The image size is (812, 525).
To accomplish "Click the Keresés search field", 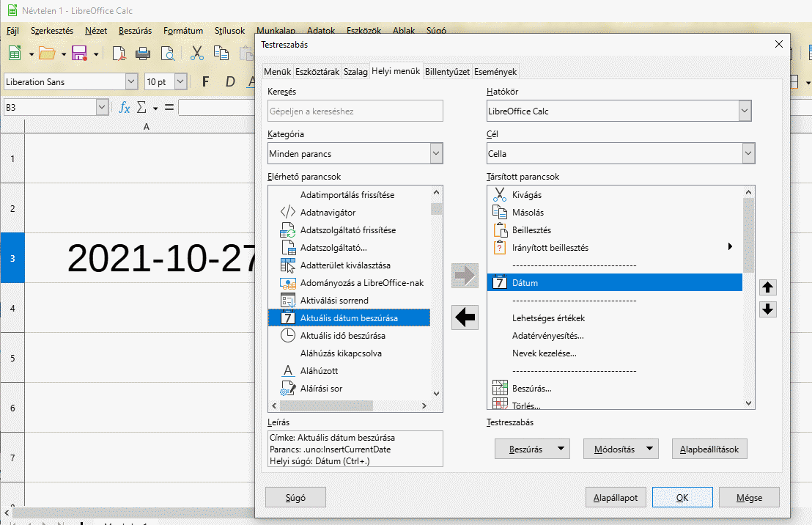I will (x=355, y=111).
